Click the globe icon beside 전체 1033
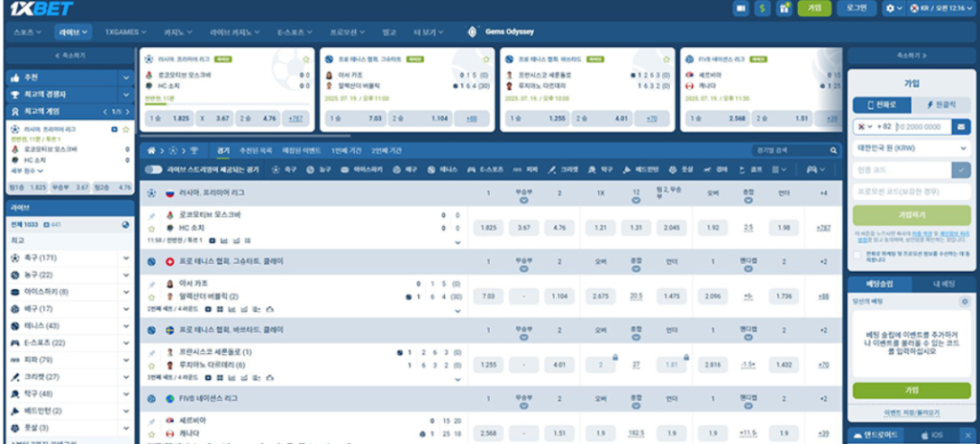This screenshot has width=980, height=444. pos(125,225)
